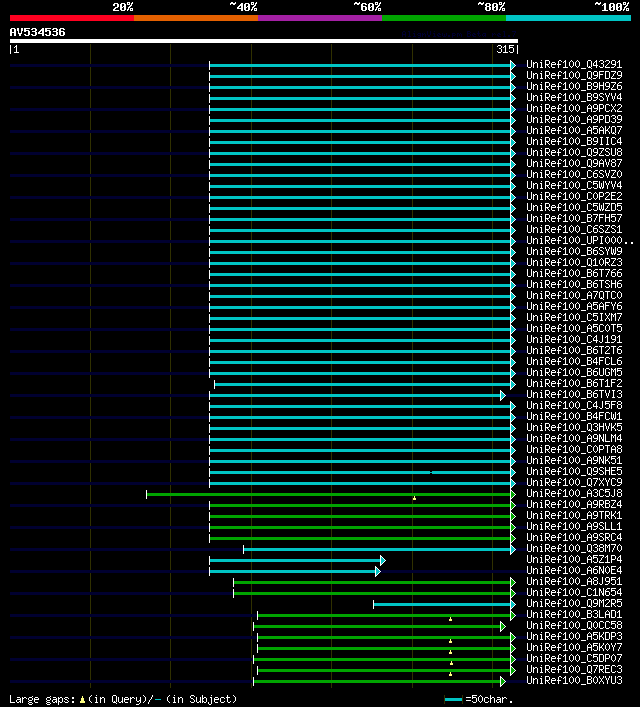Click the red 20% identity legend segment
Viewport: 640px width, 707px height.
(72, 18)
